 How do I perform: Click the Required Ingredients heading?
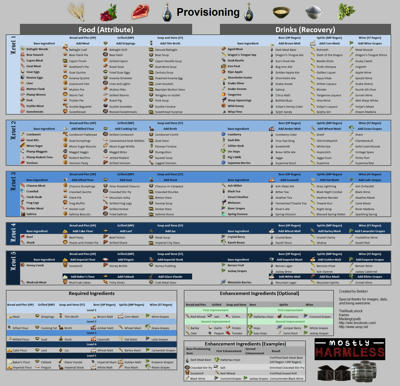(x=92, y=294)
